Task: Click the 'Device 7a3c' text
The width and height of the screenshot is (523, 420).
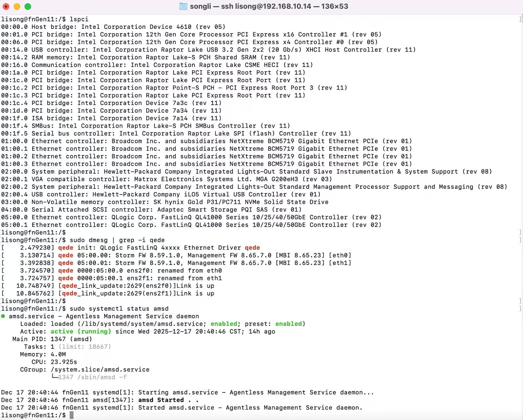Action: click(167, 103)
